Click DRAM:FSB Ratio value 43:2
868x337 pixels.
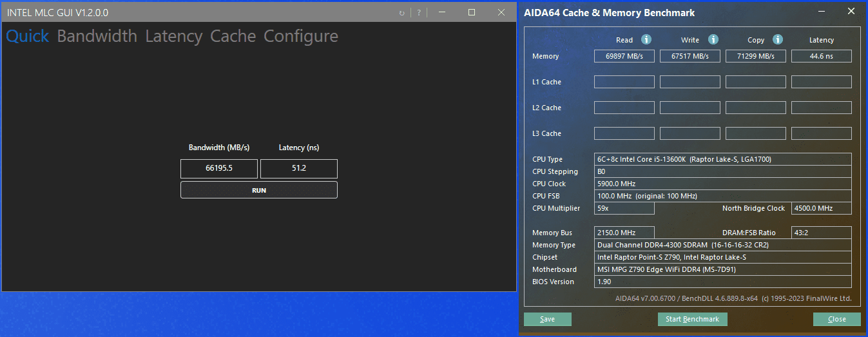coord(822,233)
